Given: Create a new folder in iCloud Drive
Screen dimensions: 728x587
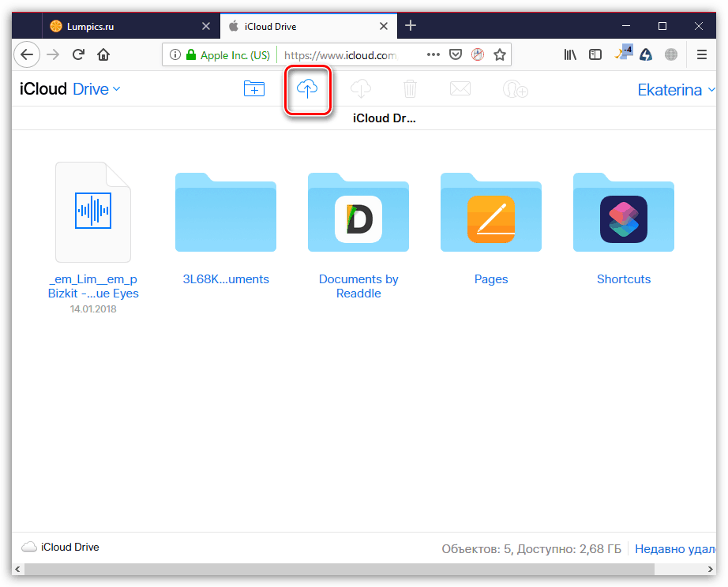Looking at the screenshot, I should click(253, 88).
